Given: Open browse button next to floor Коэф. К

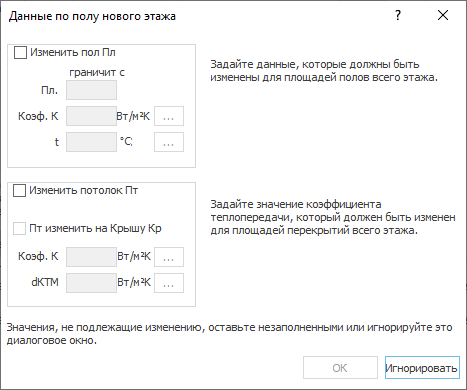Looking at the screenshot, I should (x=169, y=116).
